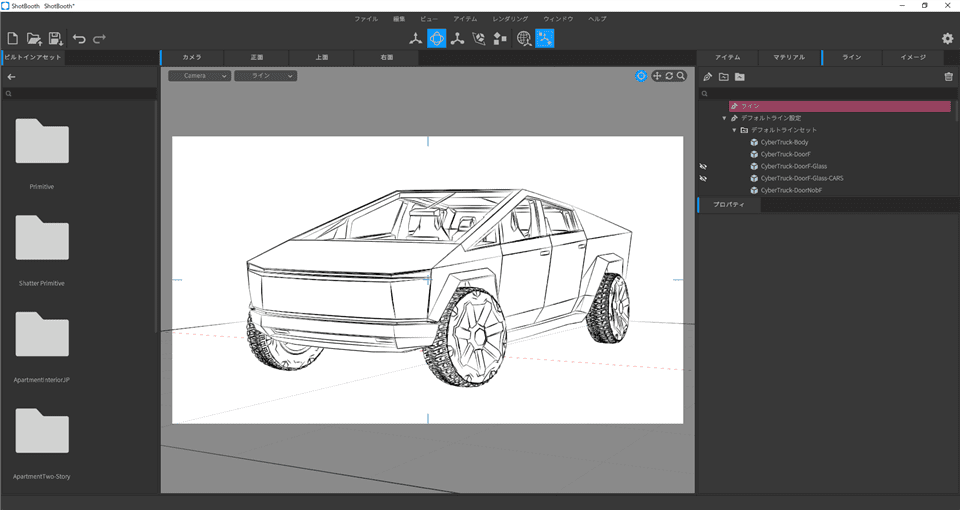Open the 編集 menu
This screenshot has width=960, height=510.
point(399,19)
